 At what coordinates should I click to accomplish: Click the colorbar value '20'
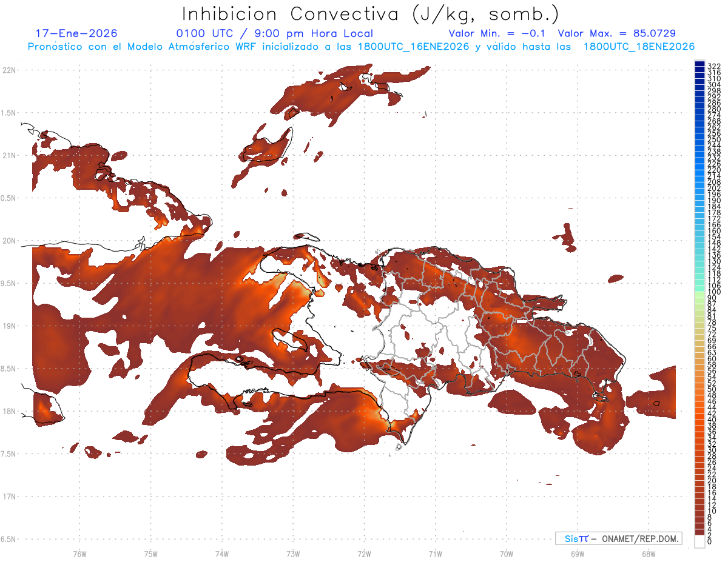tap(712, 481)
